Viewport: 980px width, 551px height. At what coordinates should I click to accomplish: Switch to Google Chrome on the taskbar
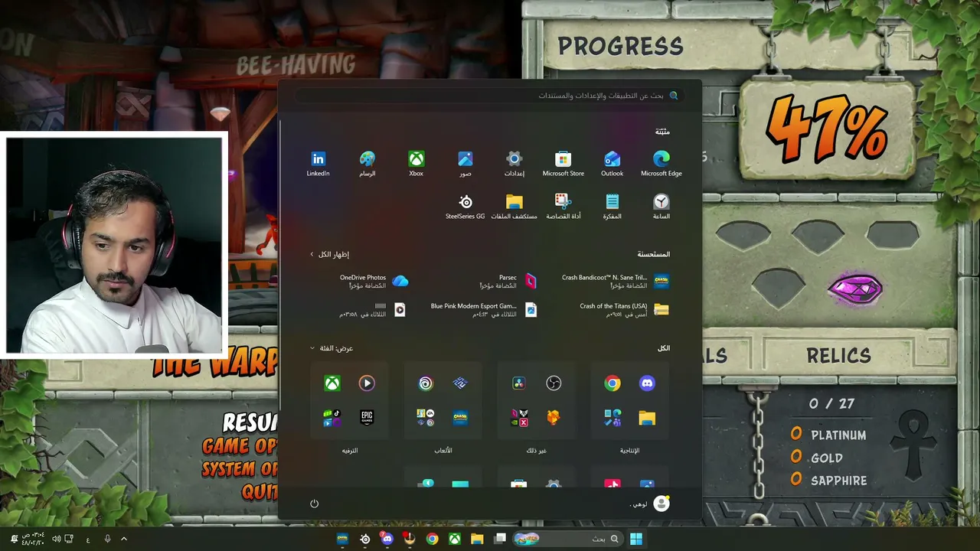pos(433,539)
